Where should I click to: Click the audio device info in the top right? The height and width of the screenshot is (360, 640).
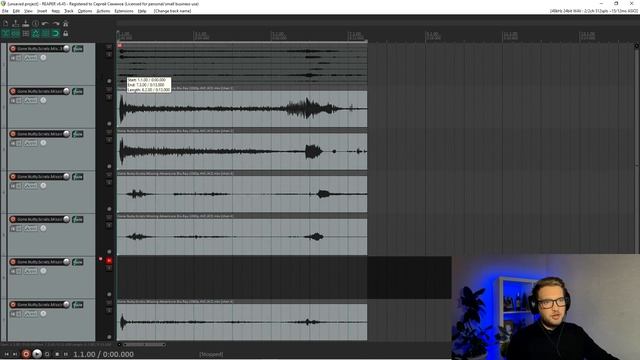click(593, 11)
